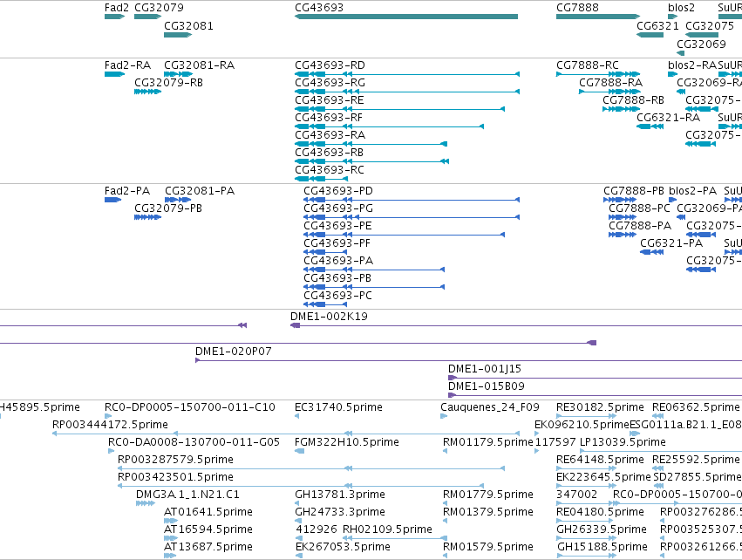This screenshot has height=560, width=742.
Task: Select protein CG32081-PA
Action: coord(178,200)
